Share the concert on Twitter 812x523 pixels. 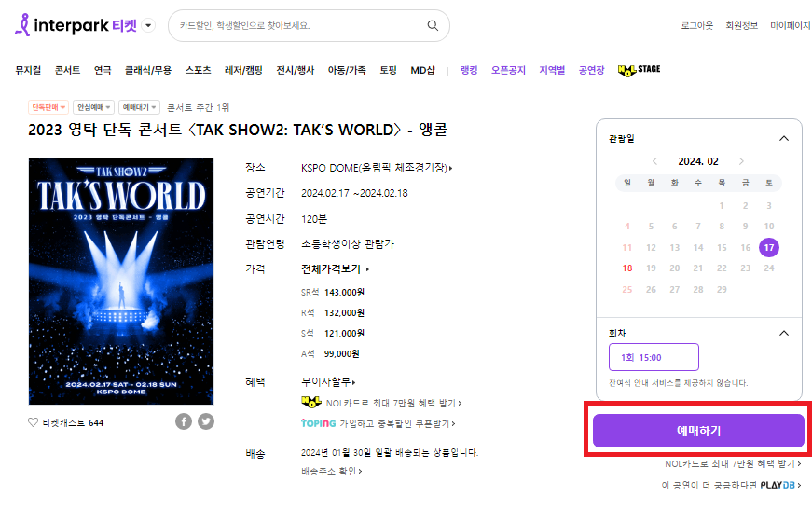click(206, 421)
